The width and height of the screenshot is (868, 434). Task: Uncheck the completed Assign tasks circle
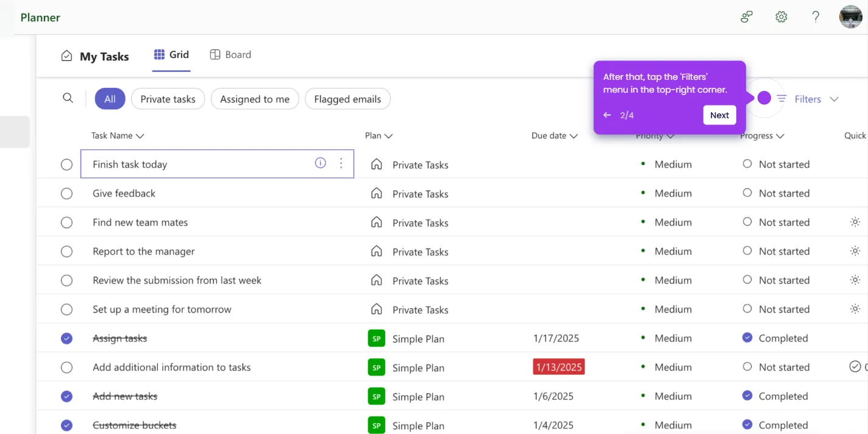point(66,338)
